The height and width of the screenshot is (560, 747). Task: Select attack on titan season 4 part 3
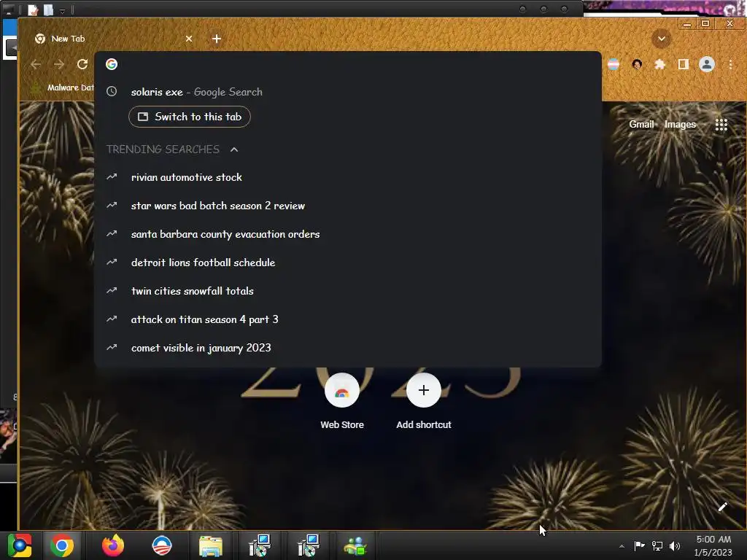point(348,319)
